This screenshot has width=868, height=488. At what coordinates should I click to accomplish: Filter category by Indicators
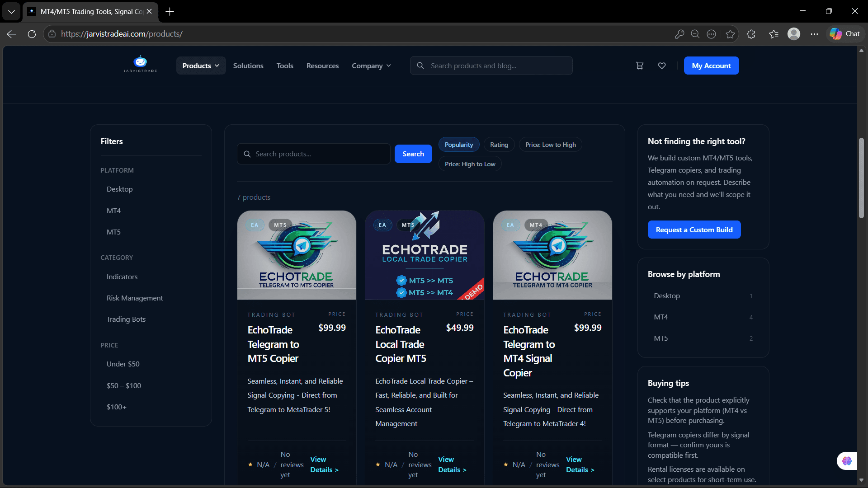[x=122, y=277]
